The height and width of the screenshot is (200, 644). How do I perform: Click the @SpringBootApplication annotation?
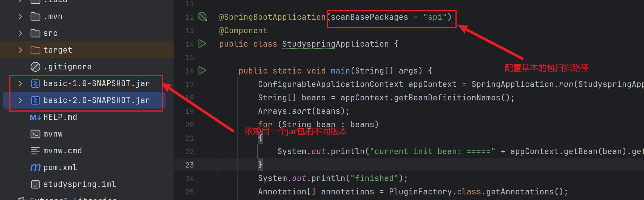pyautogui.click(x=272, y=17)
